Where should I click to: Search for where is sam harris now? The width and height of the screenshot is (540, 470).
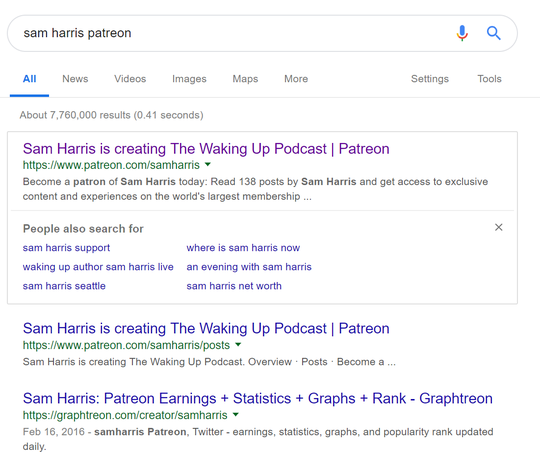pyautogui.click(x=243, y=248)
